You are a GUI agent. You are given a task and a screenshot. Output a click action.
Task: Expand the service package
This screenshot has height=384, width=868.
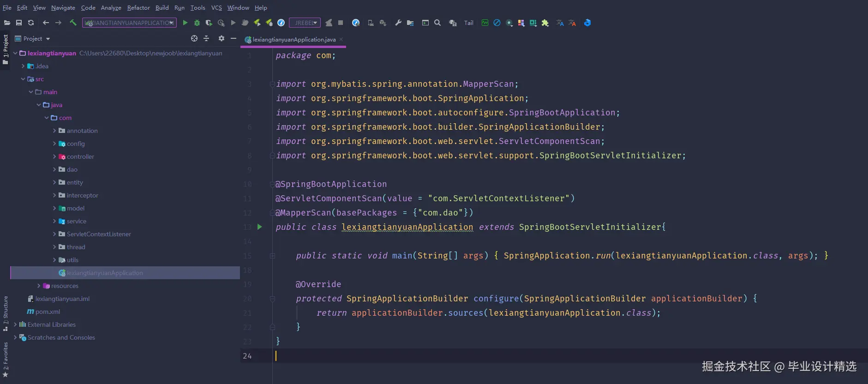coord(54,221)
